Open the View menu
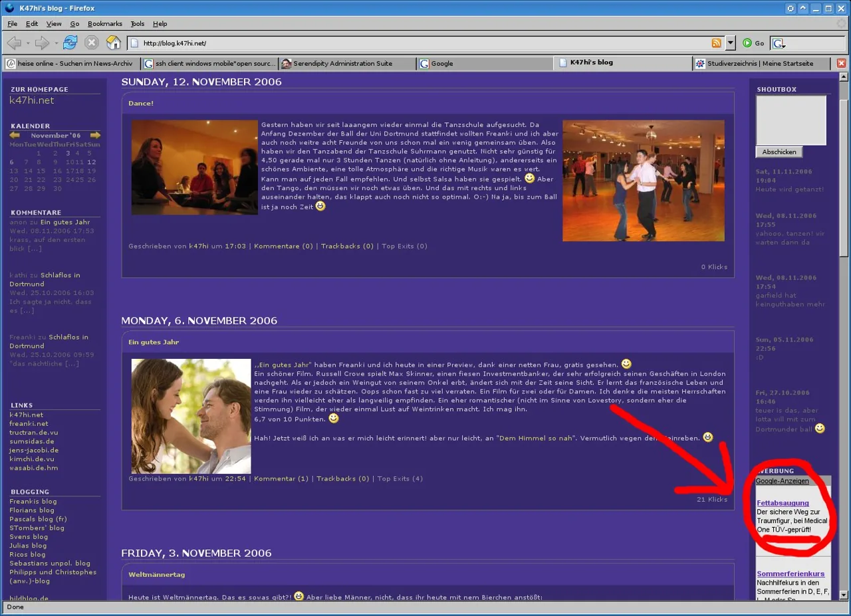851x616 pixels. click(x=54, y=24)
